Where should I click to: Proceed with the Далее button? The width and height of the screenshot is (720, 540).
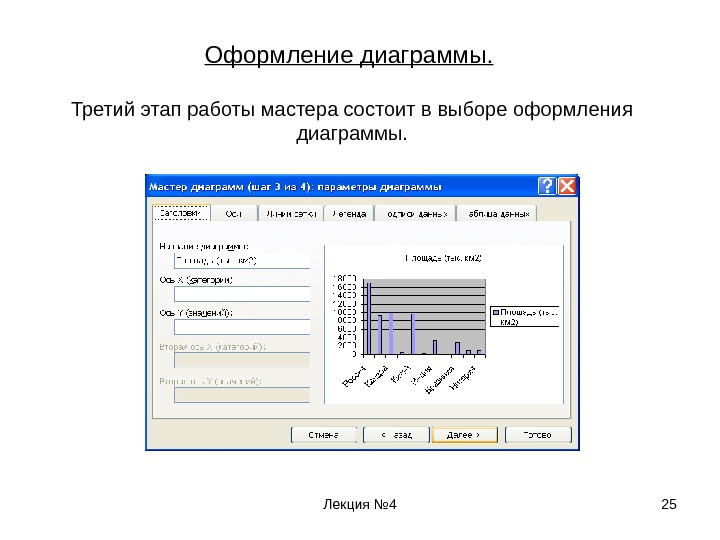[x=464, y=435]
